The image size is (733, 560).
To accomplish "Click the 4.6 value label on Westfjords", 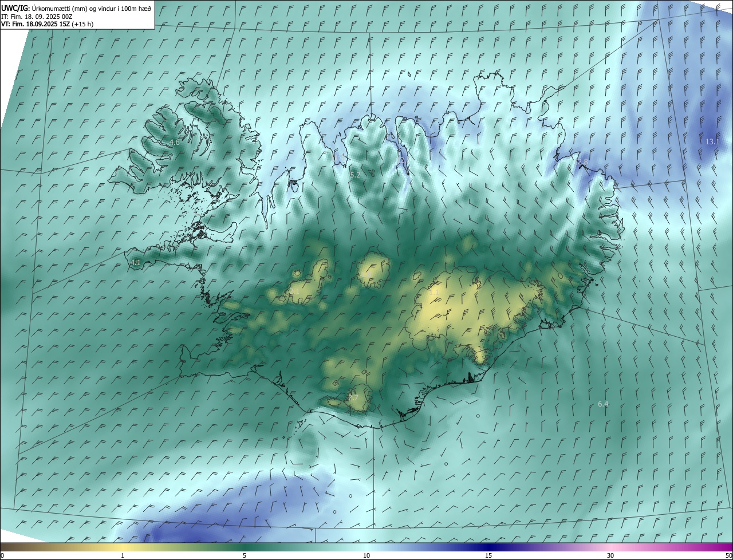I will point(175,142).
